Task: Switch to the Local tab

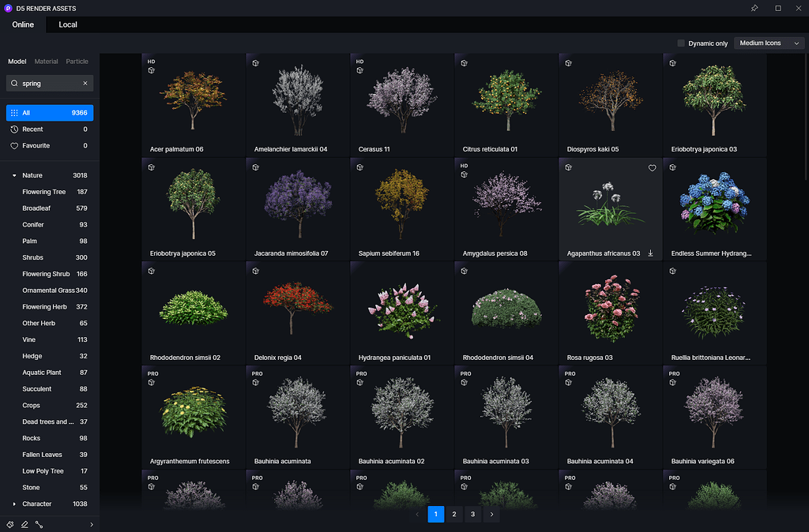Action: (x=67, y=24)
